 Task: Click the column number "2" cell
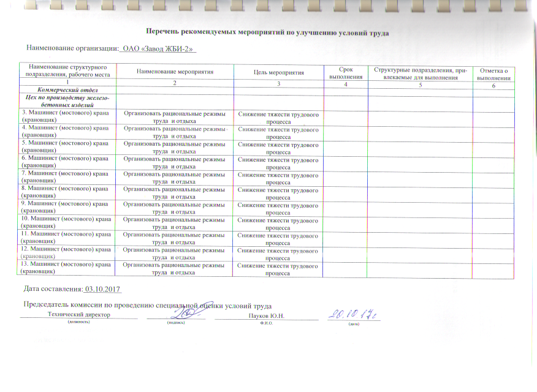[x=175, y=83]
